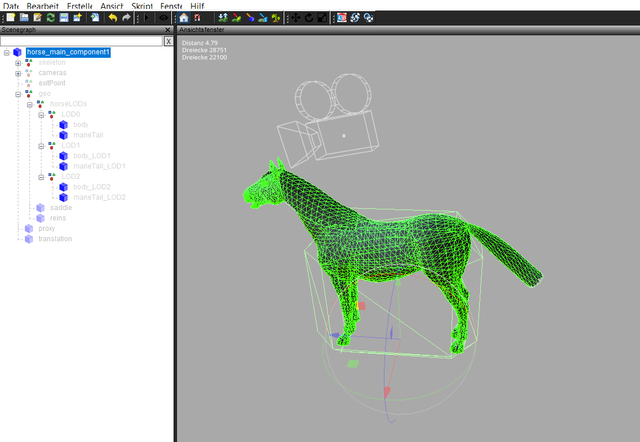The image size is (640, 442).
Task: Create a new scene with the New icon
Action: pyautogui.click(x=11, y=18)
